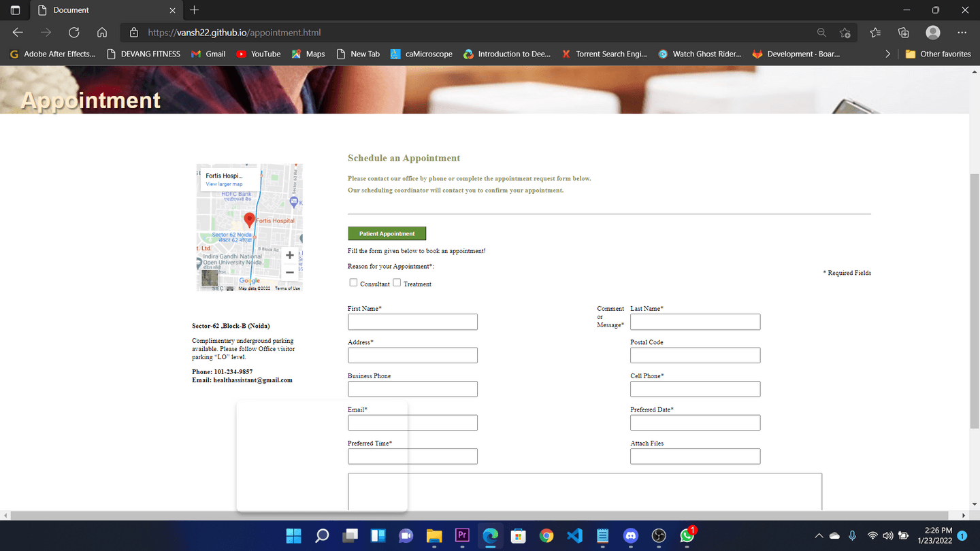The width and height of the screenshot is (980, 551).
Task: Click the address bar URL
Action: coord(234,32)
